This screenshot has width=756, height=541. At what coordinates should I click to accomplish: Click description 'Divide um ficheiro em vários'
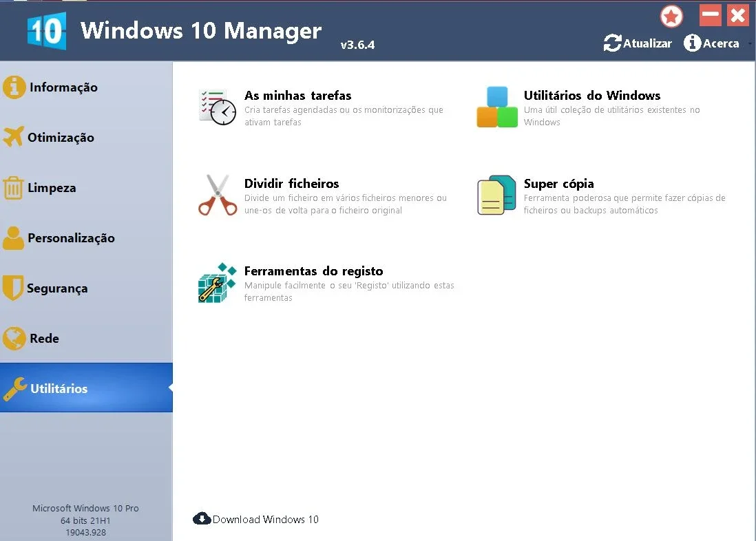[345, 204]
